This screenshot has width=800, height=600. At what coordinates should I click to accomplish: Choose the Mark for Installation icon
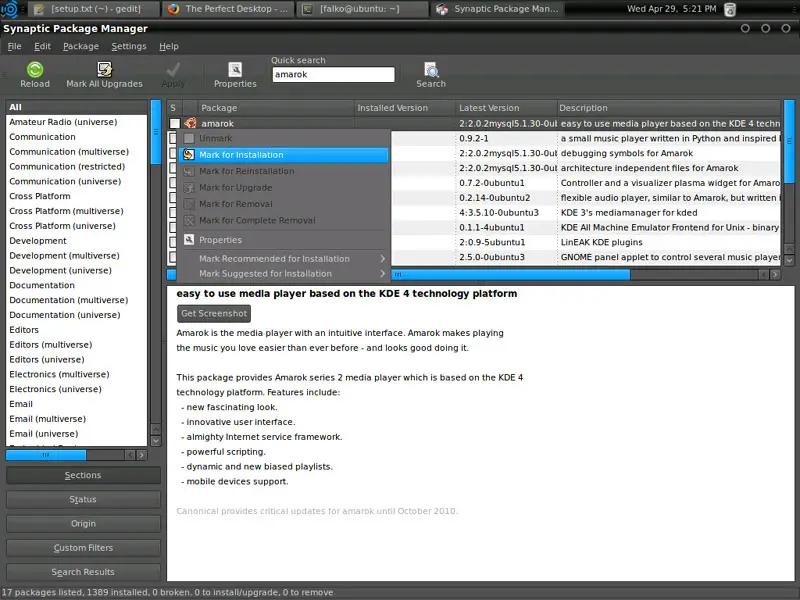[x=189, y=155]
